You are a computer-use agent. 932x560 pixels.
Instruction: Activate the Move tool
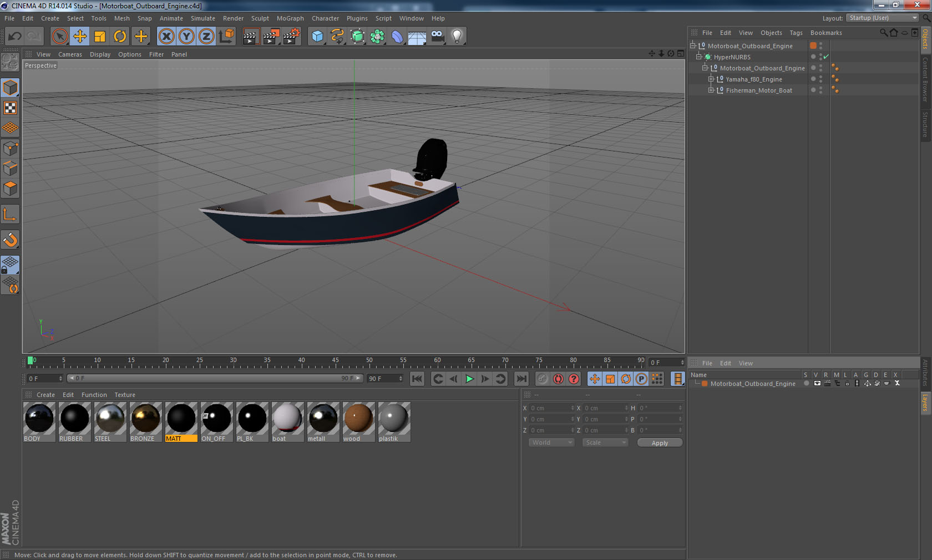[80, 37]
